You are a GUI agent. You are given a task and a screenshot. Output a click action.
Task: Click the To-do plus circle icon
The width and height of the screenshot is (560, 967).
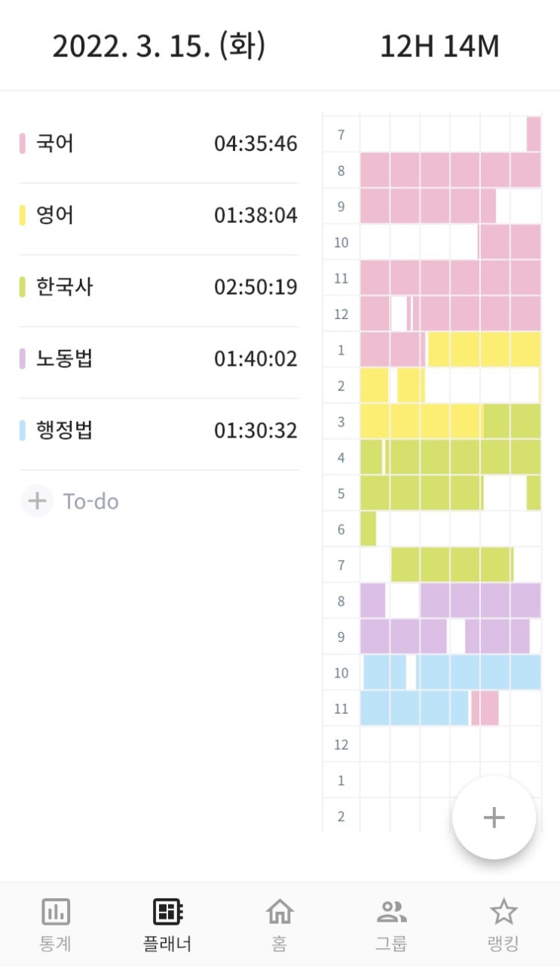[37, 502]
